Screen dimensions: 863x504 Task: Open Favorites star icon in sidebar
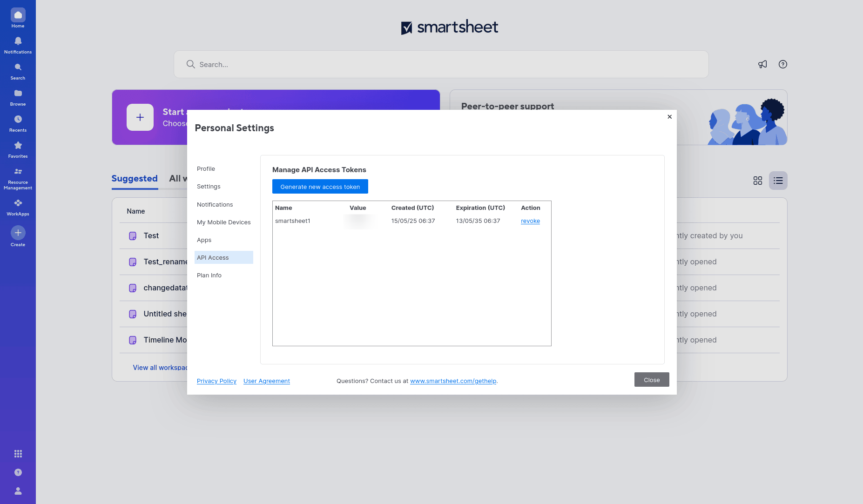tap(18, 149)
